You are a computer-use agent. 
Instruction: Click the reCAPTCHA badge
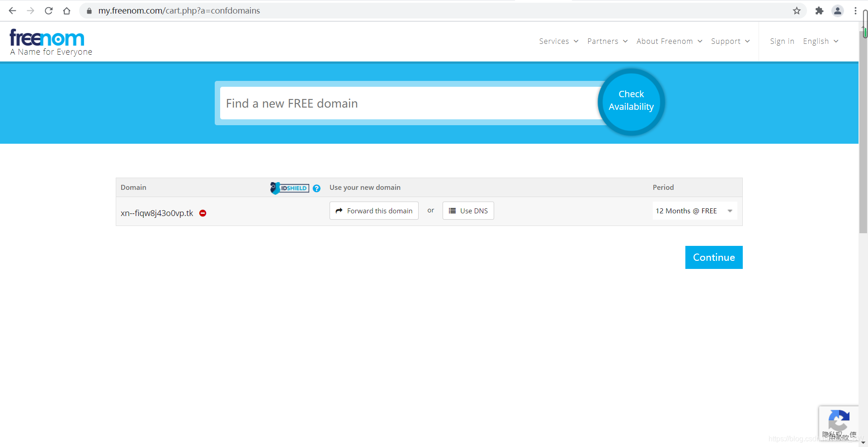[839, 424]
